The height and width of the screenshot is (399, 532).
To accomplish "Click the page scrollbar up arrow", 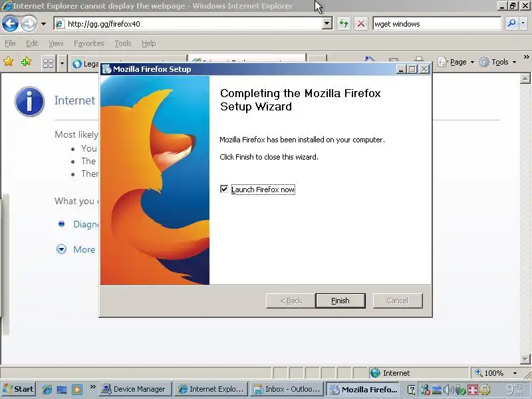I will point(525,78).
